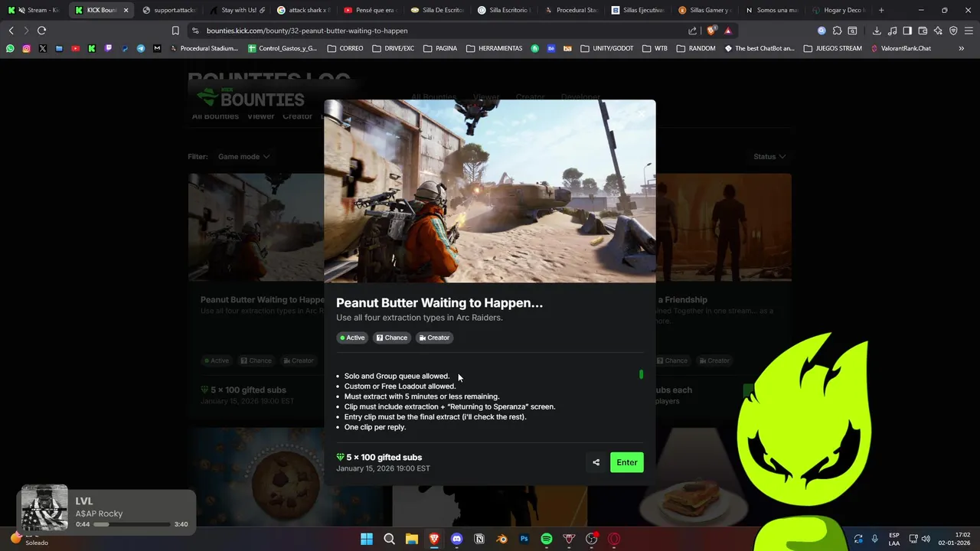
Task: Expand the RANDOM bookmark folder
Action: pos(695,48)
